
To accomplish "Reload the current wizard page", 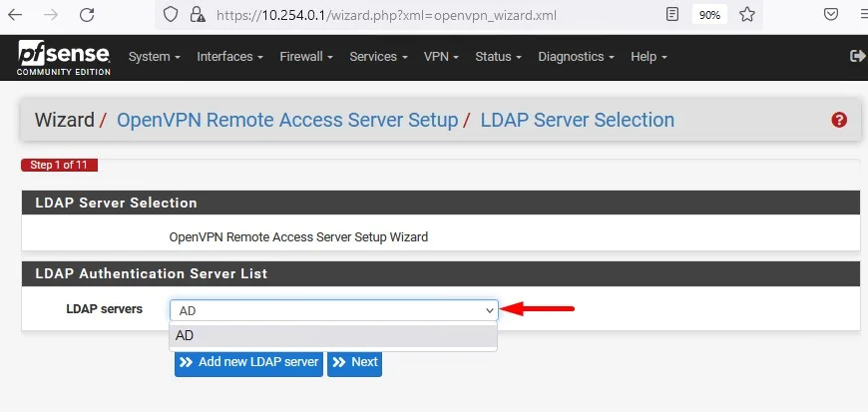I will pyautogui.click(x=87, y=15).
